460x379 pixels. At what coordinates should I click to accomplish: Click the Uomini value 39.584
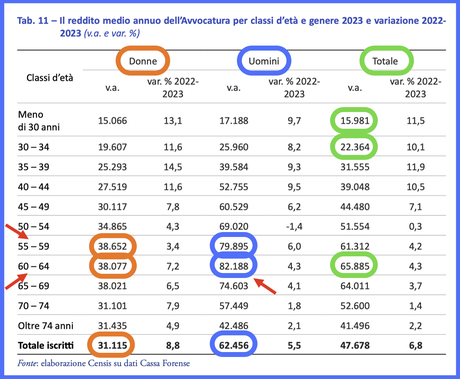pos(234,167)
